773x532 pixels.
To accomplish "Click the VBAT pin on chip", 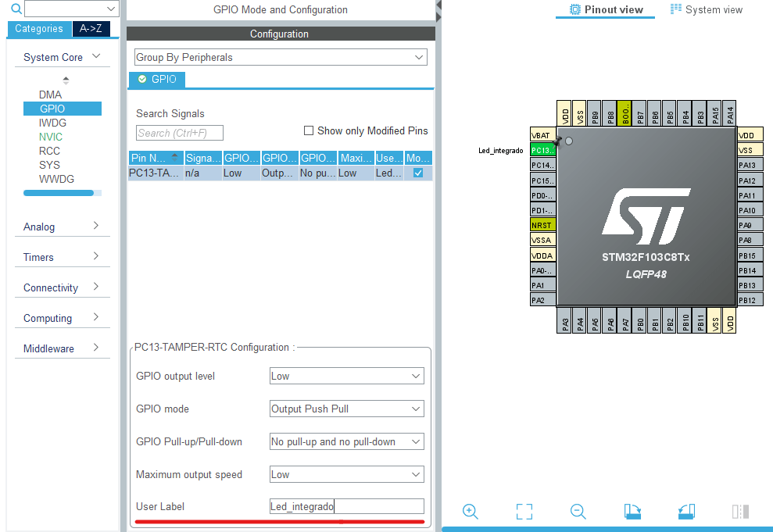I will pos(542,135).
